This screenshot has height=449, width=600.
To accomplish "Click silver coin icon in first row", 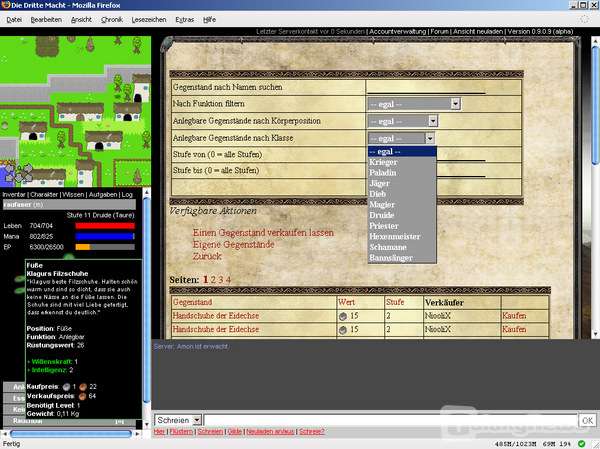I will coord(343,316).
